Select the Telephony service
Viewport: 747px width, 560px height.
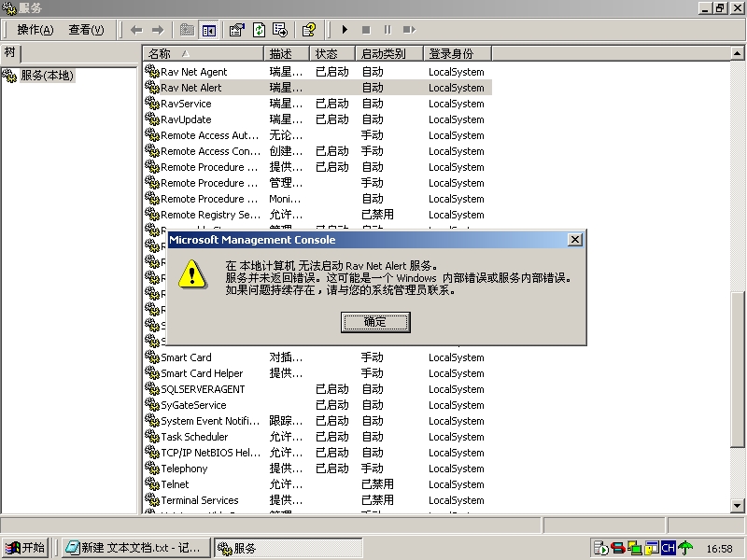point(184,469)
